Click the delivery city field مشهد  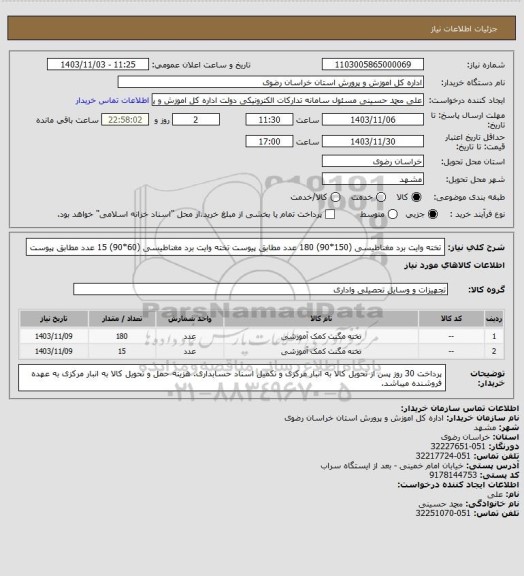(x=373, y=179)
